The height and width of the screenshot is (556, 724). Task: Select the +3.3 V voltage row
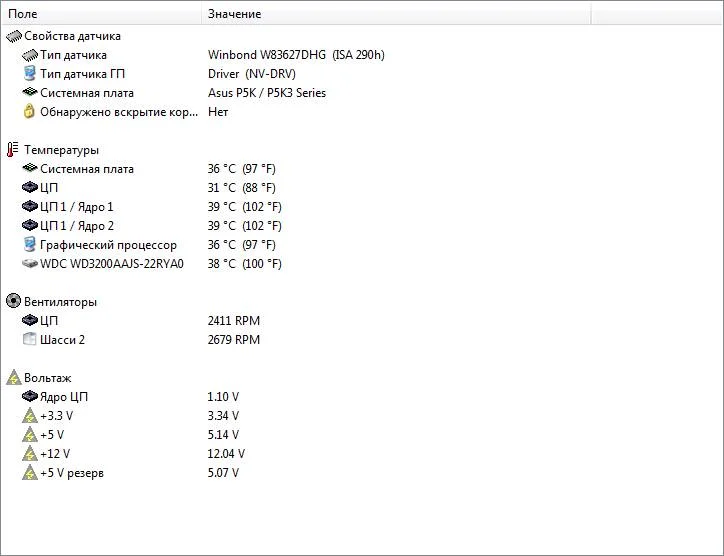[x=56, y=416]
